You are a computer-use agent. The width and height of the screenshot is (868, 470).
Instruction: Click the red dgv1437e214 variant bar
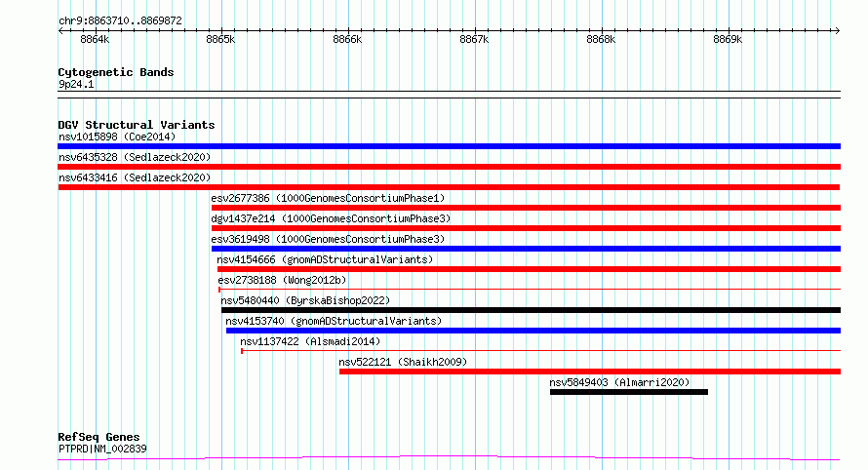[x=526, y=228]
